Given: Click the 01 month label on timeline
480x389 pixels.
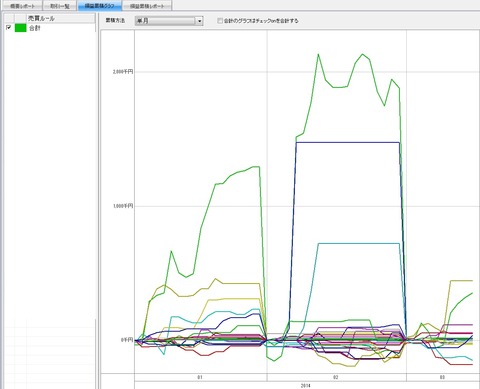Looking at the screenshot, I should tap(200, 377).
